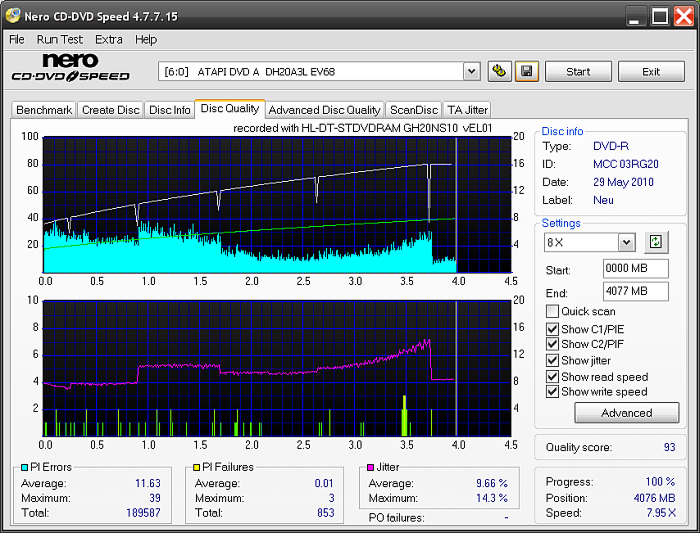Screen dimensions: 700x533
Task: Open the Extra menu
Action: pyautogui.click(x=109, y=39)
